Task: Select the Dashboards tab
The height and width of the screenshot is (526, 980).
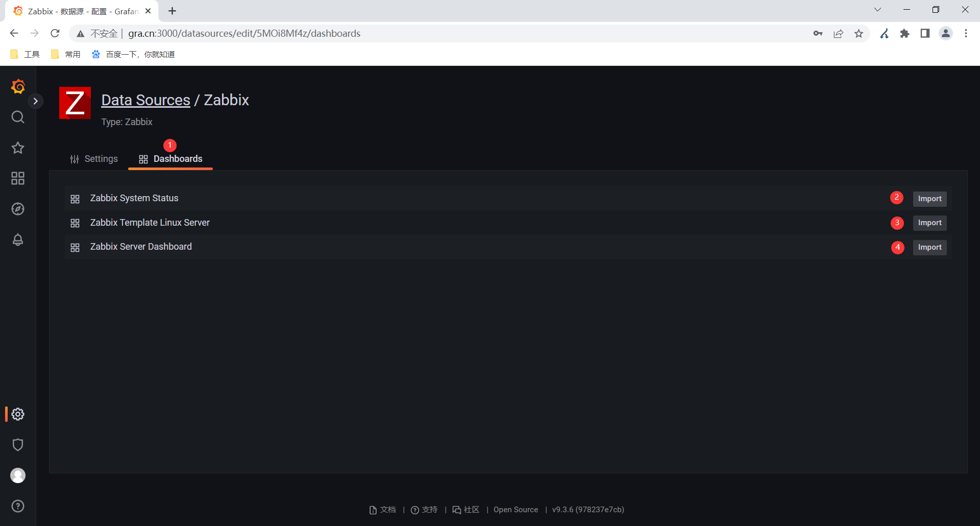Action: pyautogui.click(x=170, y=159)
